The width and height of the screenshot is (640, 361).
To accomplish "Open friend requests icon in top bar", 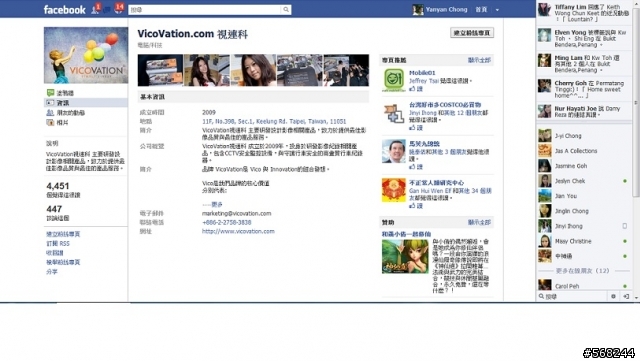I will tap(96, 9).
